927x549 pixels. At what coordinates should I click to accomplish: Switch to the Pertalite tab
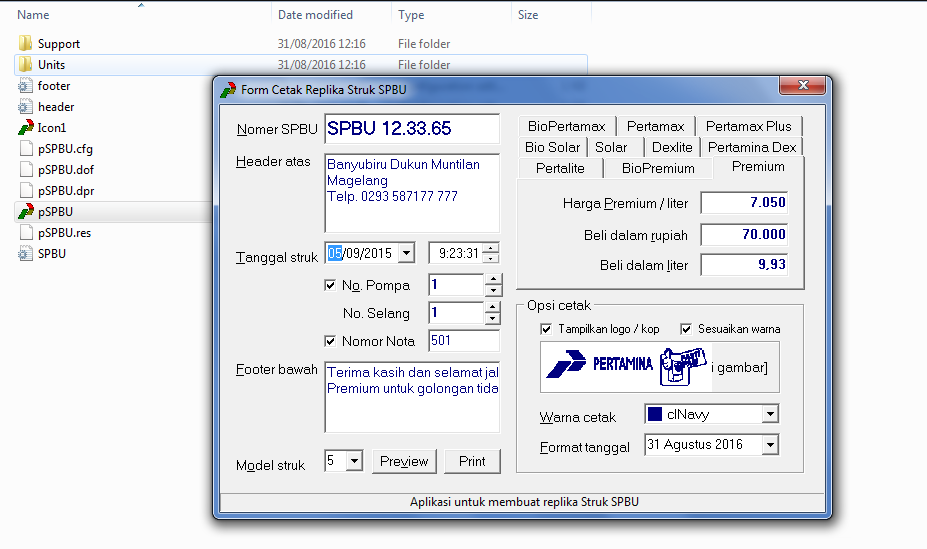(x=560, y=168)
